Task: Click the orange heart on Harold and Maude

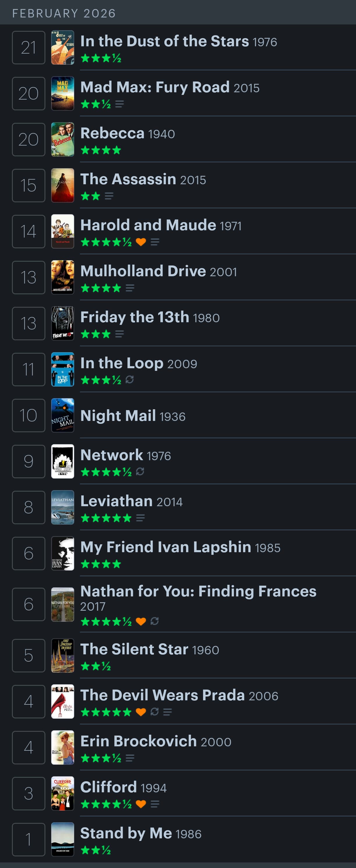Action: pos(141,242)
